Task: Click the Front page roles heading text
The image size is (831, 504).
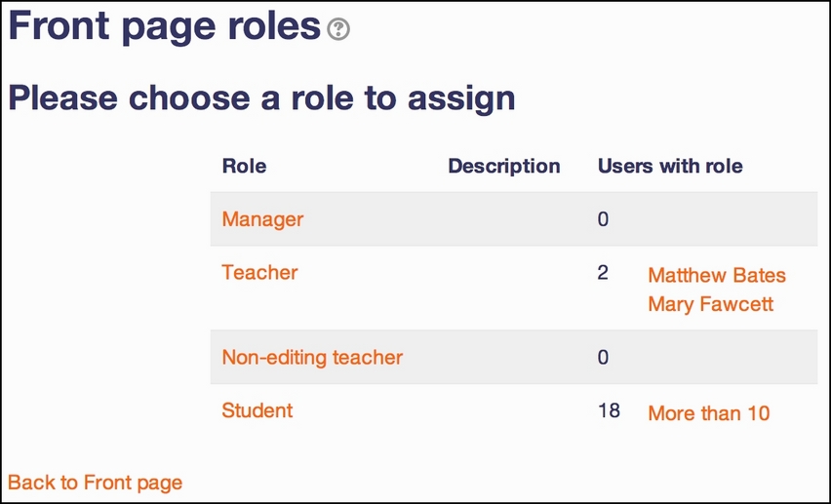Action: pos(165,25)
